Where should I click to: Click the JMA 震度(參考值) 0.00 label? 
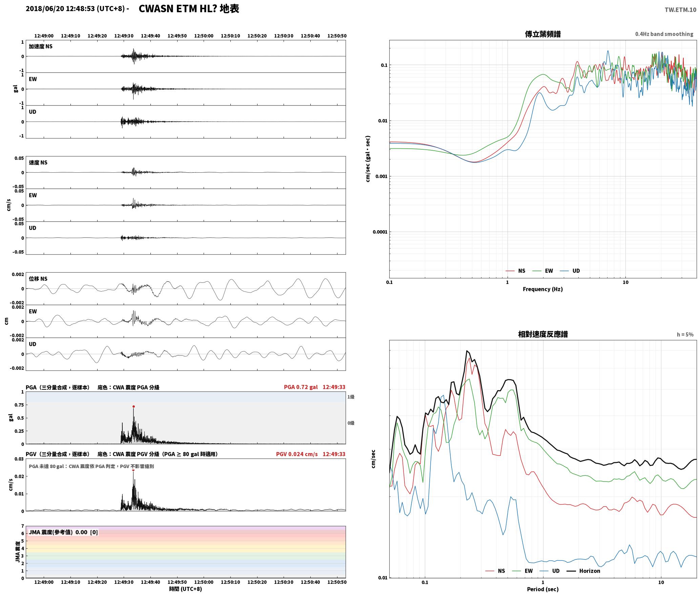58,532
